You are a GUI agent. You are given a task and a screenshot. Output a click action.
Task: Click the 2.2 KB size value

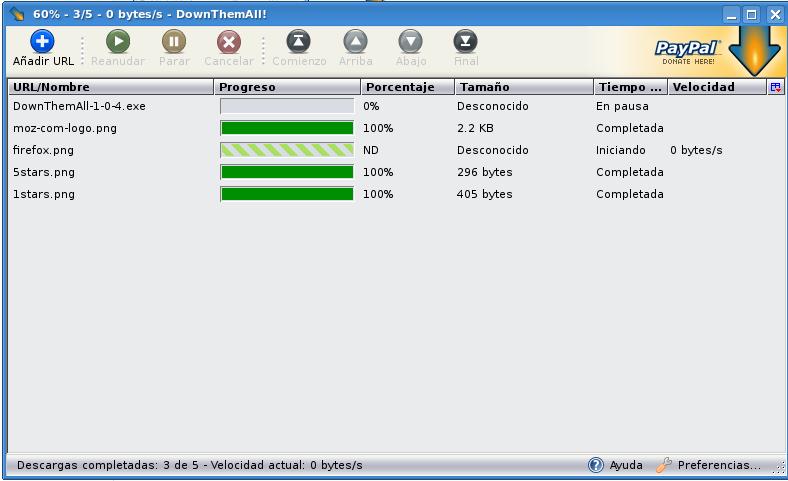coord(475,128)
